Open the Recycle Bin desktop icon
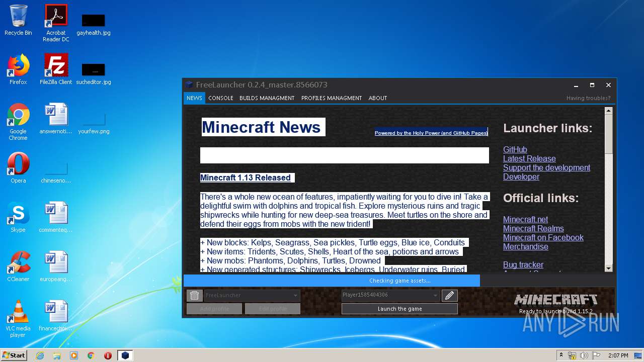 pos(18,20)
